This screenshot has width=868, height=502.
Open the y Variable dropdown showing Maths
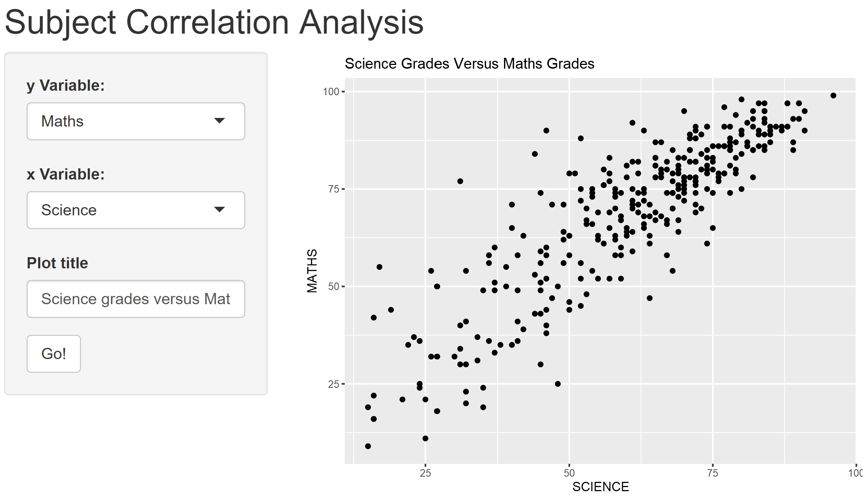pos(136,121)
